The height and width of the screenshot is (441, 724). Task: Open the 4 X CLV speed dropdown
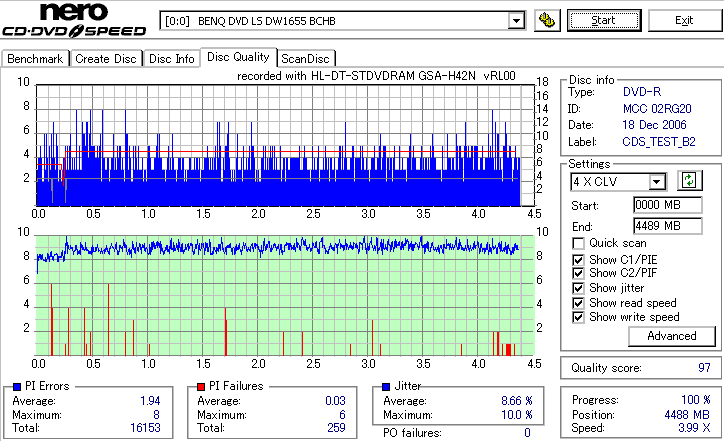656,181
